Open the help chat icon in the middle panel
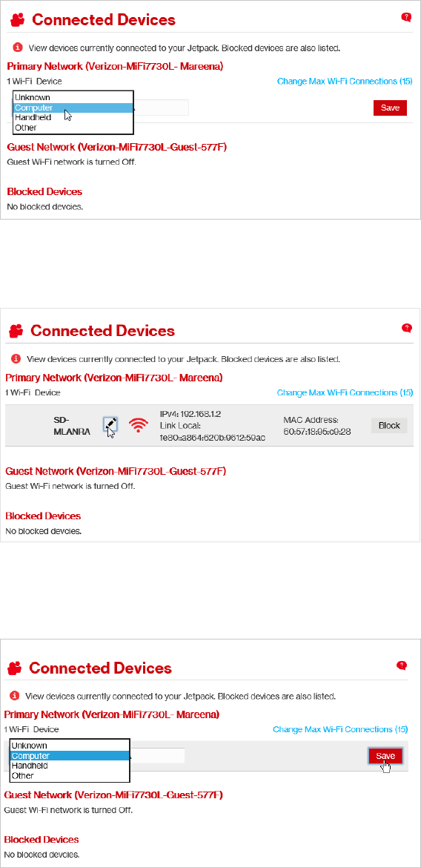 [407, 328]
